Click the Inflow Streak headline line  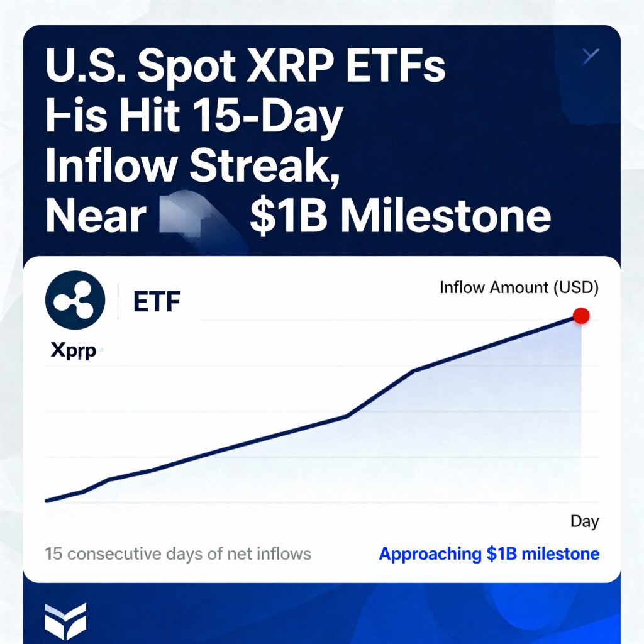tap(192, 165)
